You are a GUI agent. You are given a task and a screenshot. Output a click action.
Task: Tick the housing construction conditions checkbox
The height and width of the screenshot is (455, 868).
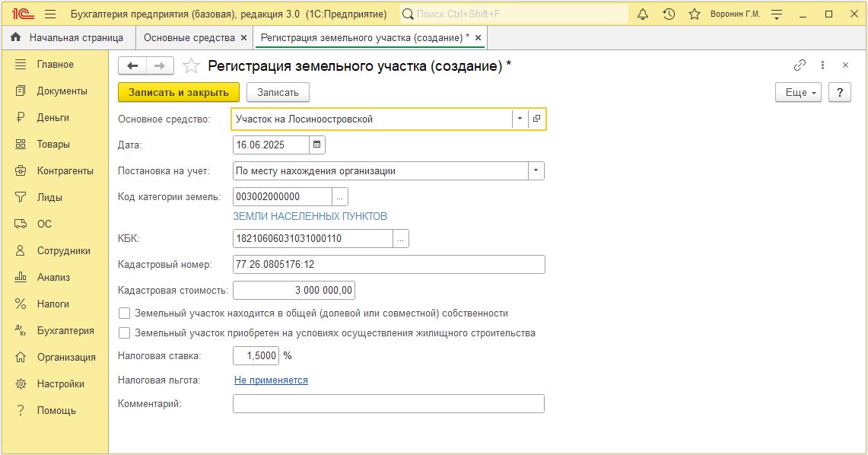(125, 333)
